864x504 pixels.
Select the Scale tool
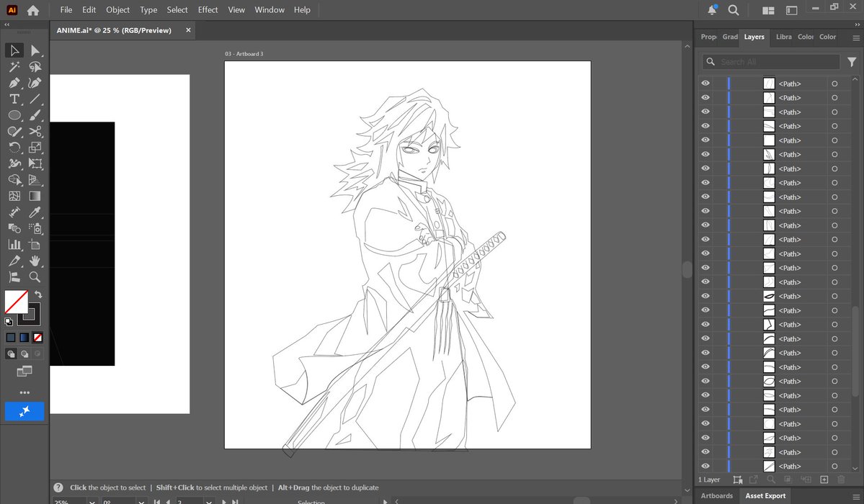point(35,148)
